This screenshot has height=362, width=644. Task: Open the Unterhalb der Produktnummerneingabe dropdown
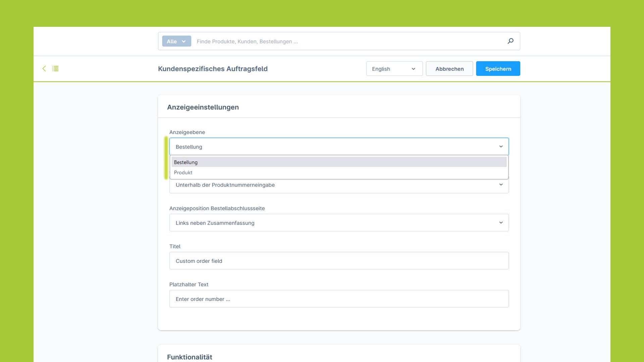point(339,185)
